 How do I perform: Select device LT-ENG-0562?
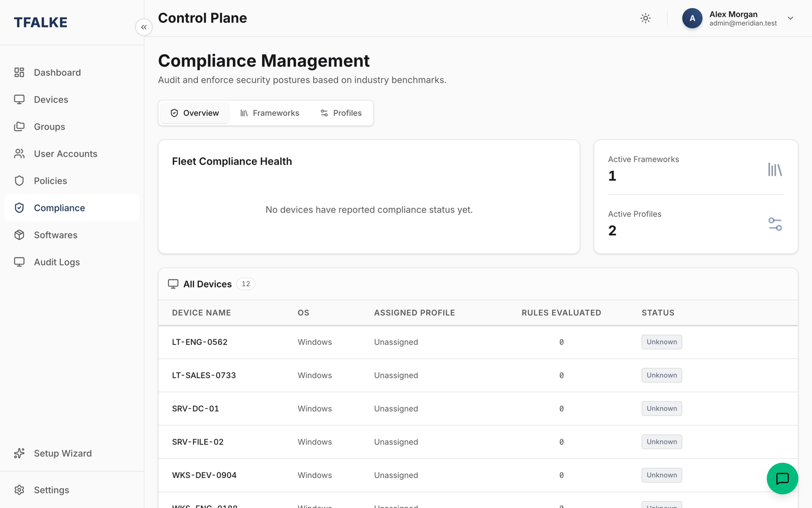200,342
